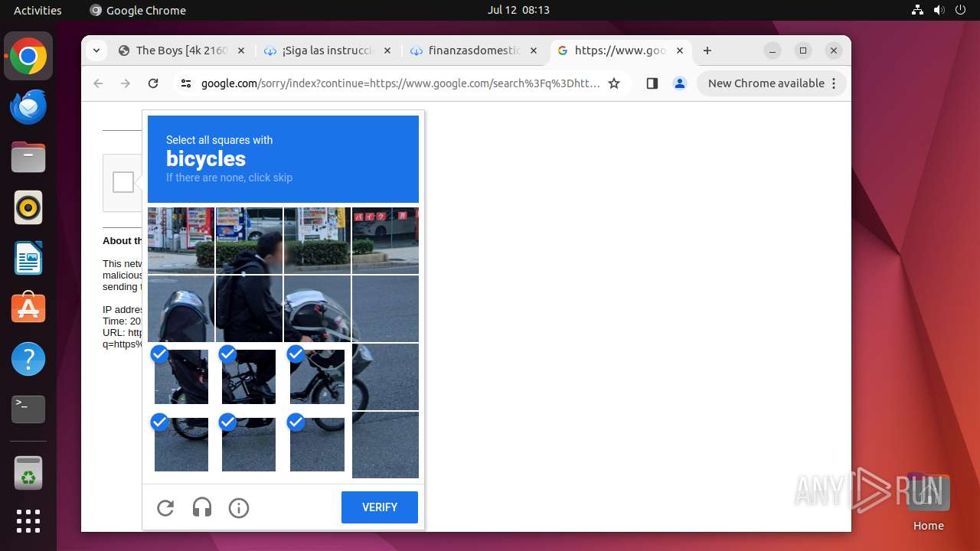Open the Activities overview
Screen dimensions: 980x551
coord(38,10)
